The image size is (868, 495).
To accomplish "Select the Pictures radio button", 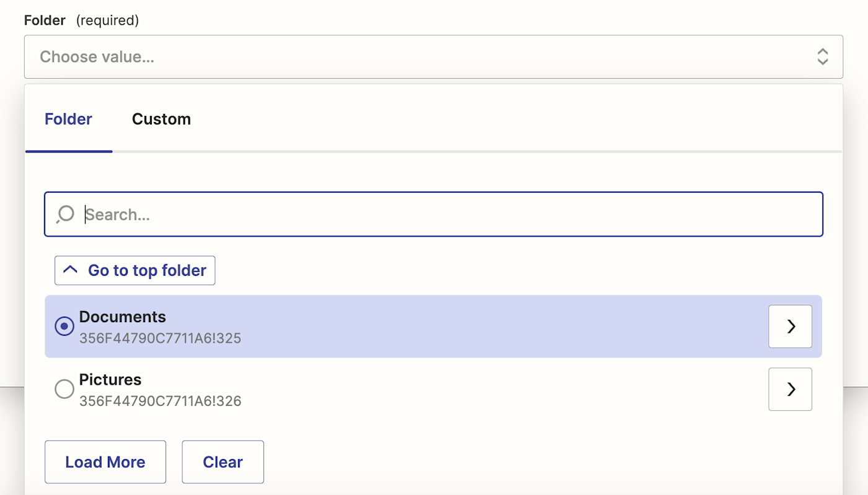I will coord(64,389).
